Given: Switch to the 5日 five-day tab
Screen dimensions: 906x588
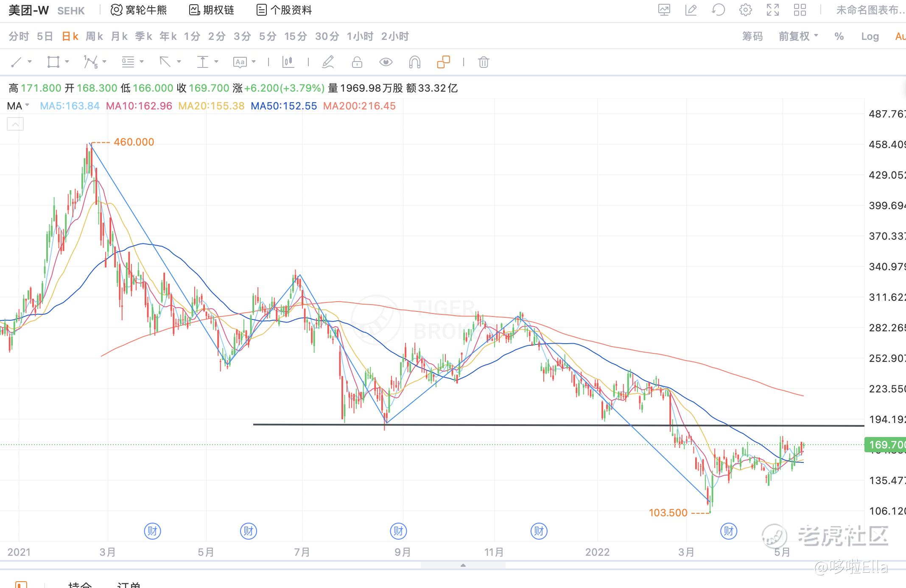Looking at the screenshot, I should pyautogui.click(x=45, y=36).
